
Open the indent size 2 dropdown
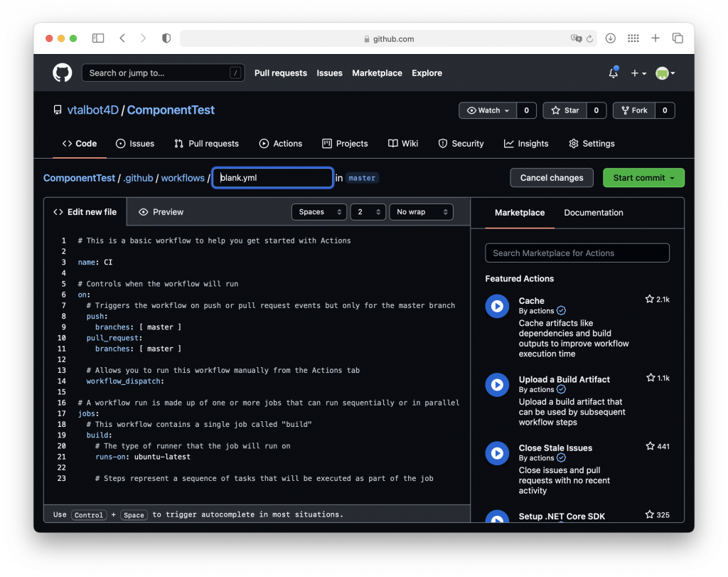[368, 212]
